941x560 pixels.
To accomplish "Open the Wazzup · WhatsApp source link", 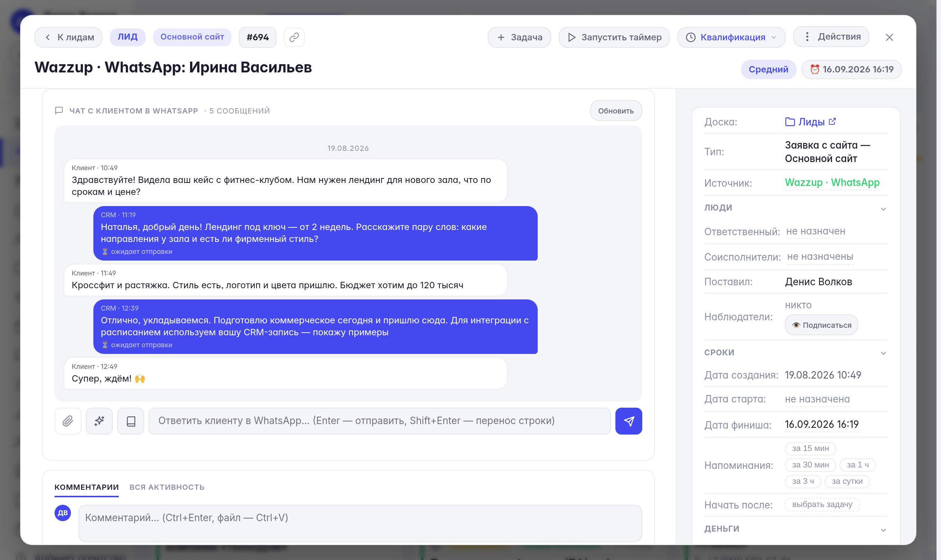I will click(x=832, y=182).
